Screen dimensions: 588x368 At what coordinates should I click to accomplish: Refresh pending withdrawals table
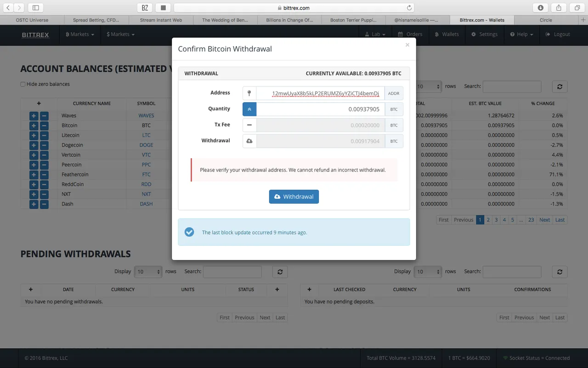click(x=280, y=272)
